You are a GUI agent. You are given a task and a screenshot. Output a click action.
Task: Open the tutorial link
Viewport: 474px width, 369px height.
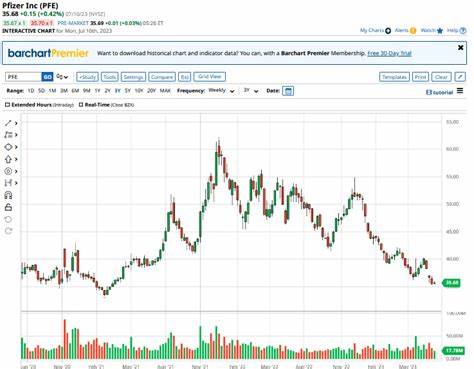(440, 92)
